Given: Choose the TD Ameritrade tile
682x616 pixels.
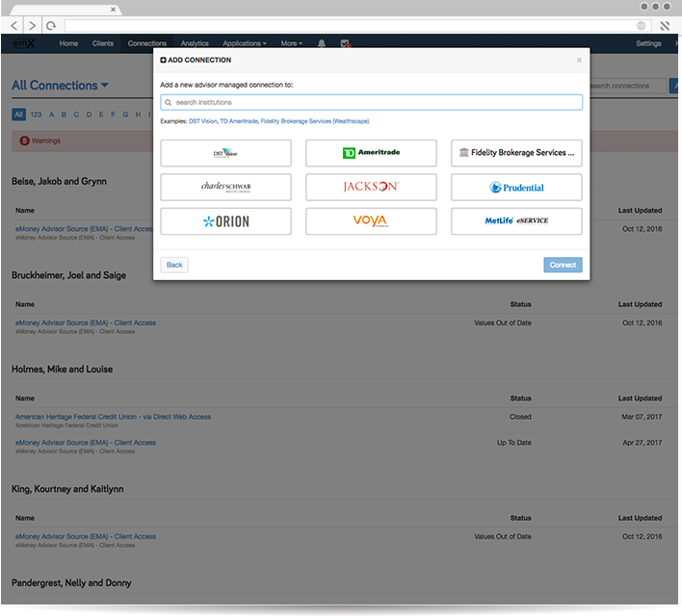Looking at the screenshot, I should pyautogui.click(x=371, y=153).
